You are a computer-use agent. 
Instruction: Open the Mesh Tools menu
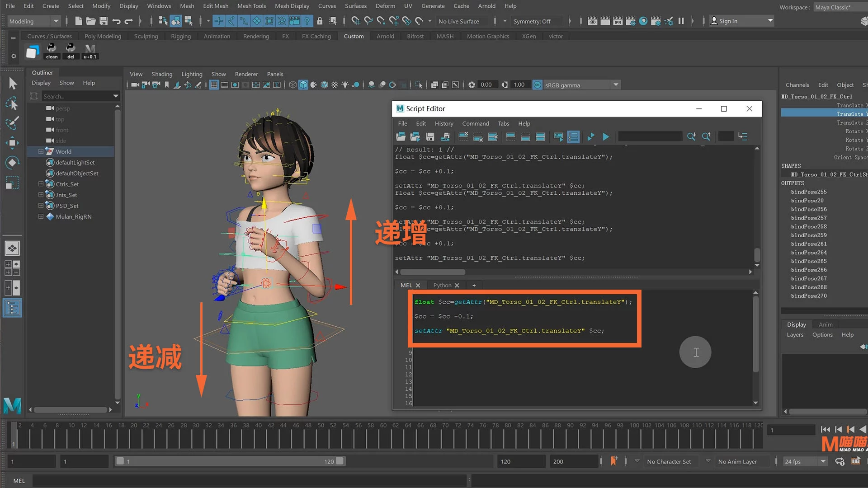251,6
